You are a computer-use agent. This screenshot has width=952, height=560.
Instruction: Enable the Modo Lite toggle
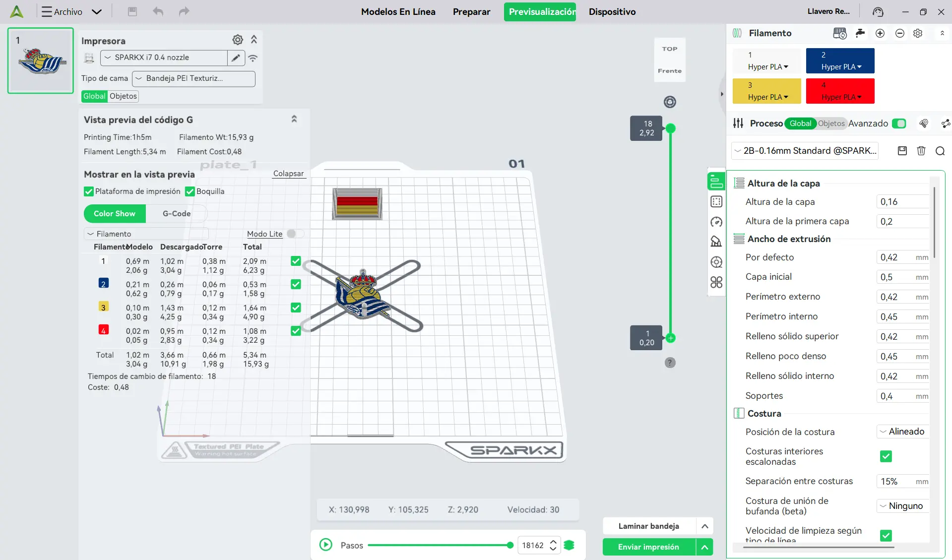click(295, 234)
